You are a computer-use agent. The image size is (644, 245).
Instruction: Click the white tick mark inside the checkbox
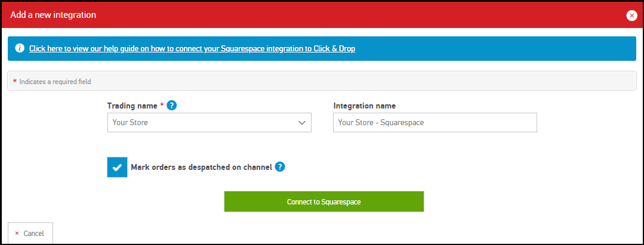[x=117, y=168]
